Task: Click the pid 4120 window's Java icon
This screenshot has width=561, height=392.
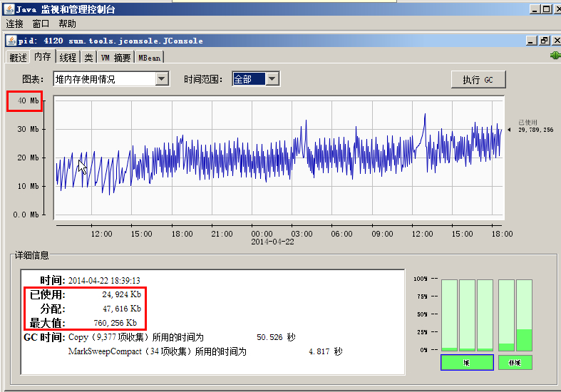Action: click(x=11, y=41)
